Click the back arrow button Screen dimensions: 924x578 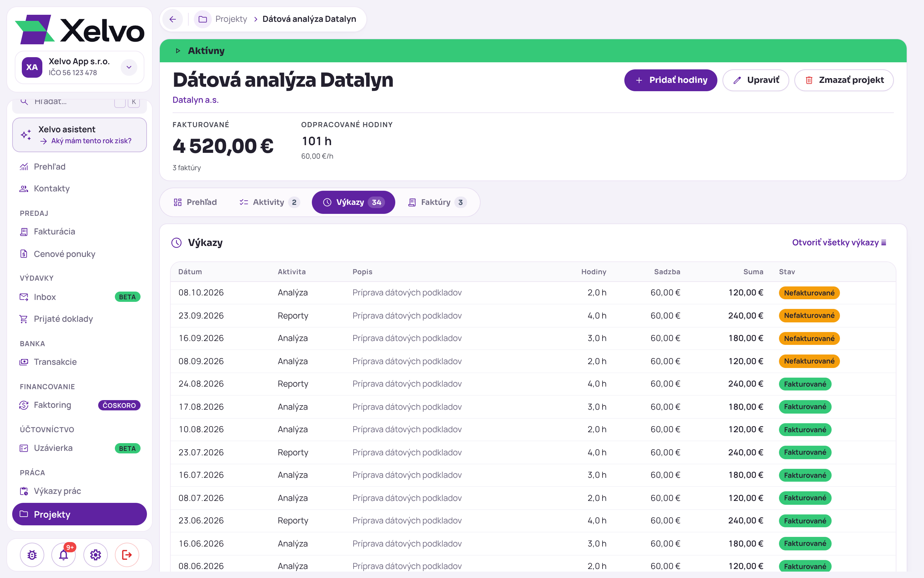point(173,19)
